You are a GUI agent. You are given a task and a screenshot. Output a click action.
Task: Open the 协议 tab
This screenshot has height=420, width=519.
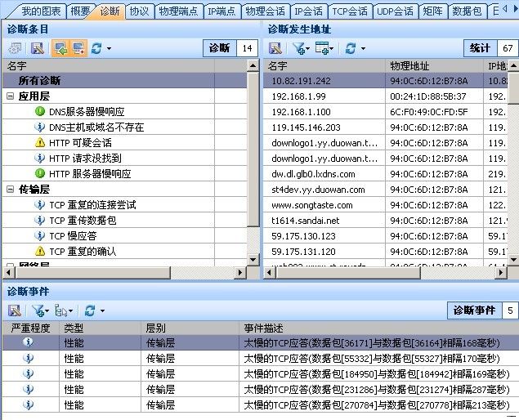[x=139, y=11]
